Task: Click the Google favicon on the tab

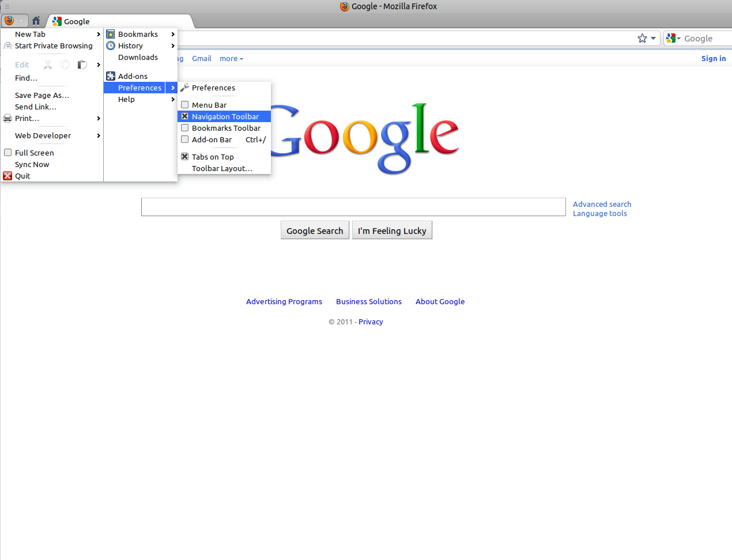Action: point(57,21)
